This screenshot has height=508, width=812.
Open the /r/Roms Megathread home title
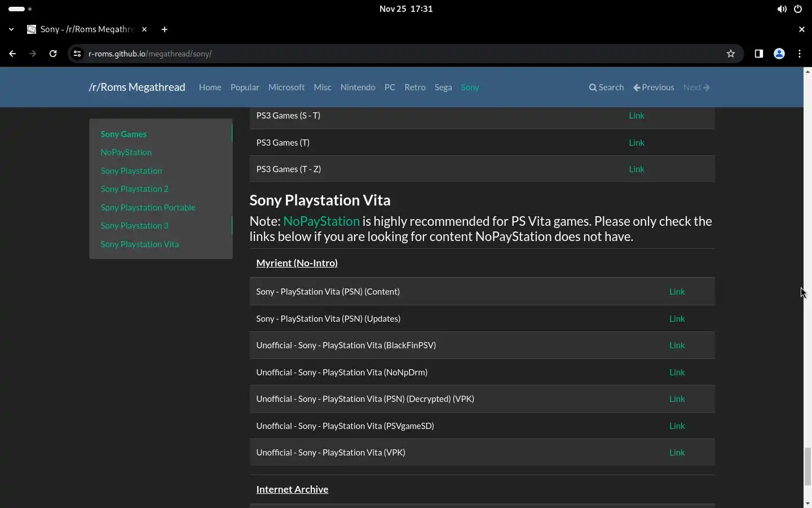[x=137, y=87]
